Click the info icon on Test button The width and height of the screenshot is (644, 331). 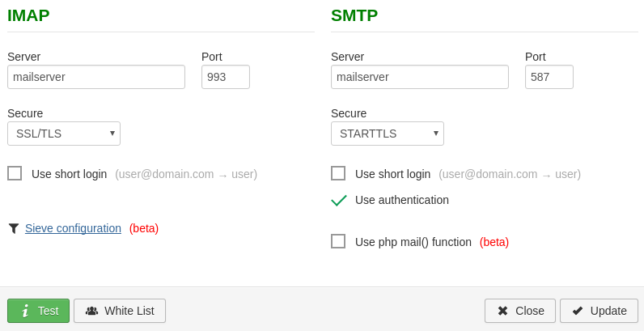25,311
